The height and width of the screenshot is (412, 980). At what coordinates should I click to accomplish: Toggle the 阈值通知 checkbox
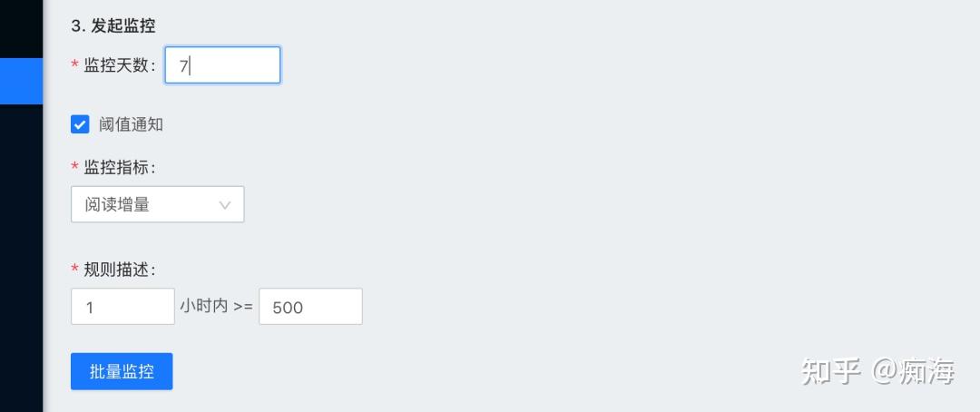click(x=80, y=124)
